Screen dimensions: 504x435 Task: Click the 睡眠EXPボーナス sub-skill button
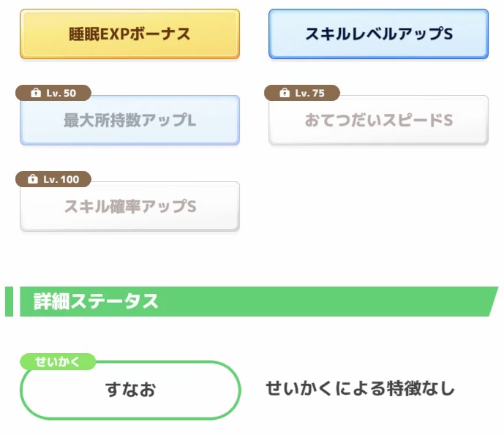tap(130, 34)
